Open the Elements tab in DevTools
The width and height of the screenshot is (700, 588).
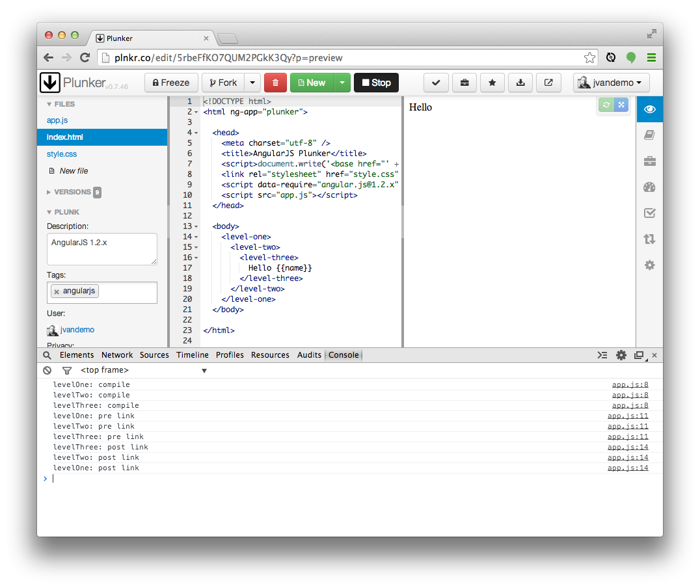[77, 355]
